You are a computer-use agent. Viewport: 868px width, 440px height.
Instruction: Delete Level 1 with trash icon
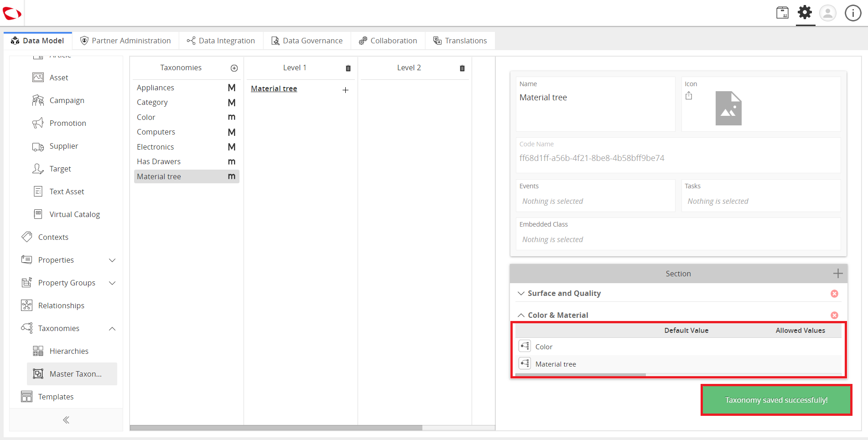point(348,68)
